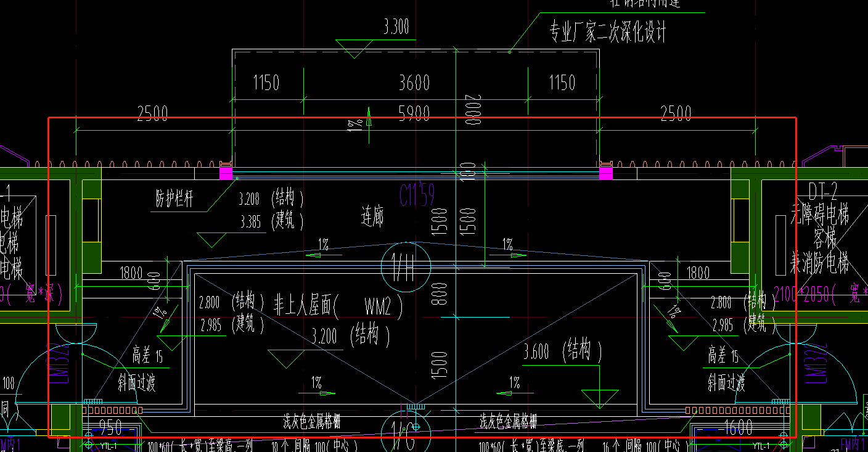Select the 950 dimension text
Viewport: 868px width, 452px height.
(110, 427)
